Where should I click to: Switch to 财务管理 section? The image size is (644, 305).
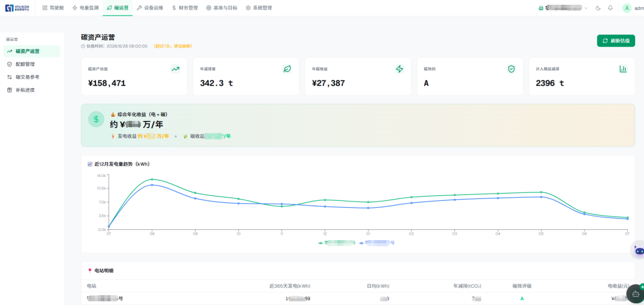pyautogui.click(x=184, y=8)
